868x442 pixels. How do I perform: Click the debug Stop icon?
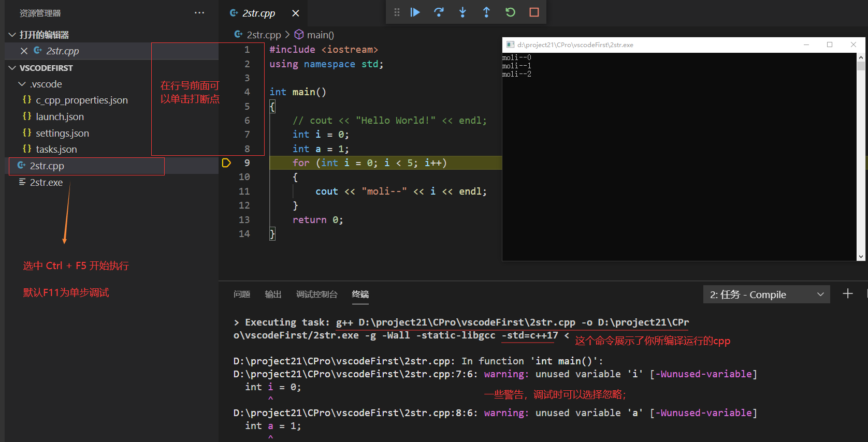point(534,12)
